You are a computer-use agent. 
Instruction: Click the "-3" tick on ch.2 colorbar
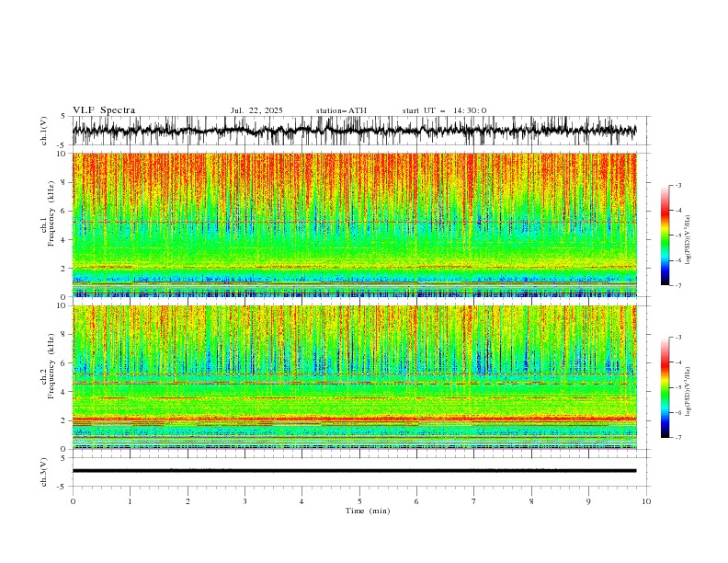click(678, 338)
